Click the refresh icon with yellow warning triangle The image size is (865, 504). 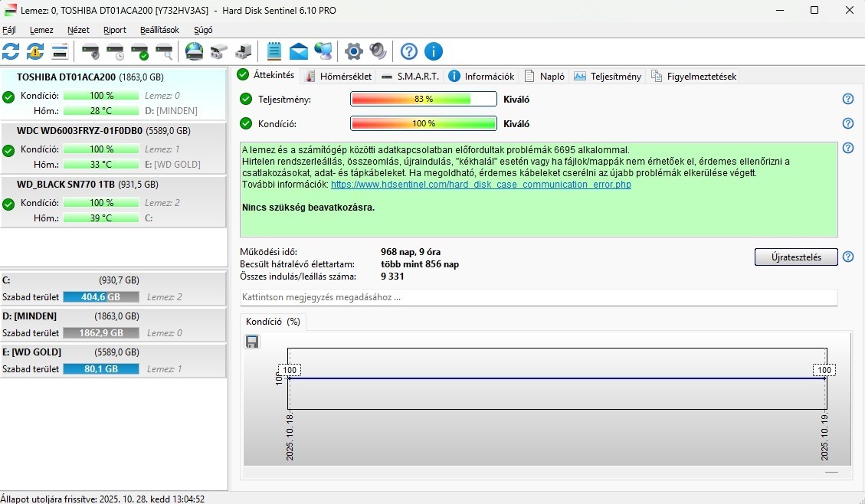[35, 51]
